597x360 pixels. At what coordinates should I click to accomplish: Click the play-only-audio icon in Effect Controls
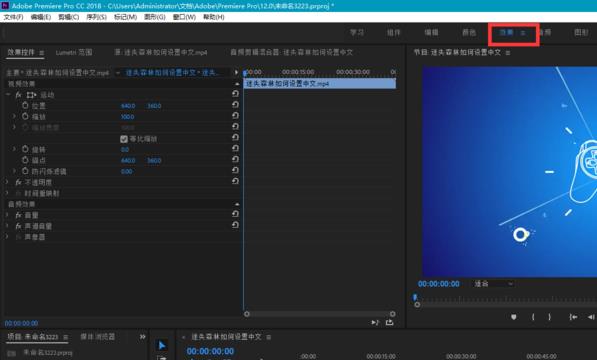(375, 323)
